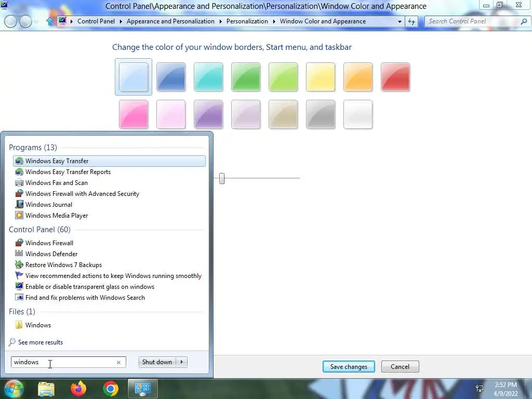Image resolution: width=532 pixels, height=399 pixels.
Task: Go to Appearance and Personalization breadcrumb
Action: click(x=170, y=21)
